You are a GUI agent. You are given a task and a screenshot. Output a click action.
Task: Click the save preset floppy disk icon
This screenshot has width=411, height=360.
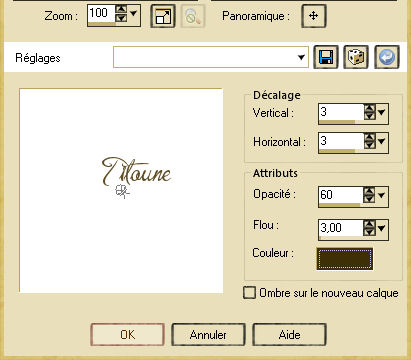pyautogui.click(x=326, y=57)
